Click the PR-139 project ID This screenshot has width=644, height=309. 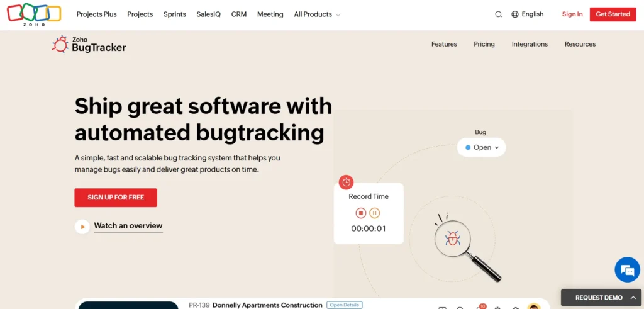tap(199, 305)
